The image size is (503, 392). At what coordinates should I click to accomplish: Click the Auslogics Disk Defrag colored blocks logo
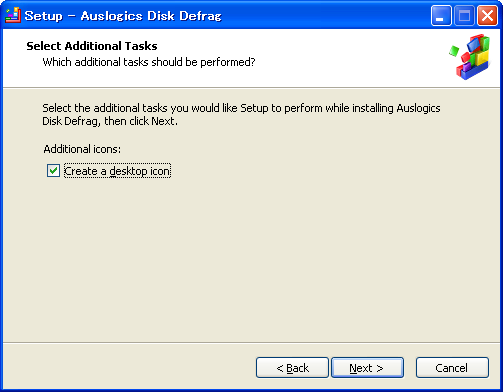pos(473,57)
